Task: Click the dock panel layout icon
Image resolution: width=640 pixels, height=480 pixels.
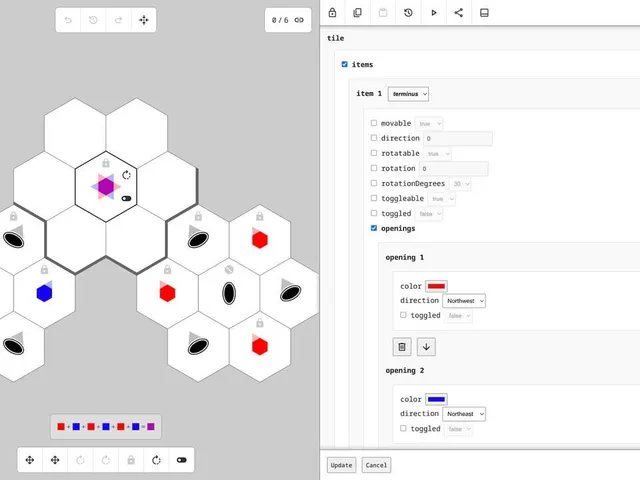Action: 484,13
